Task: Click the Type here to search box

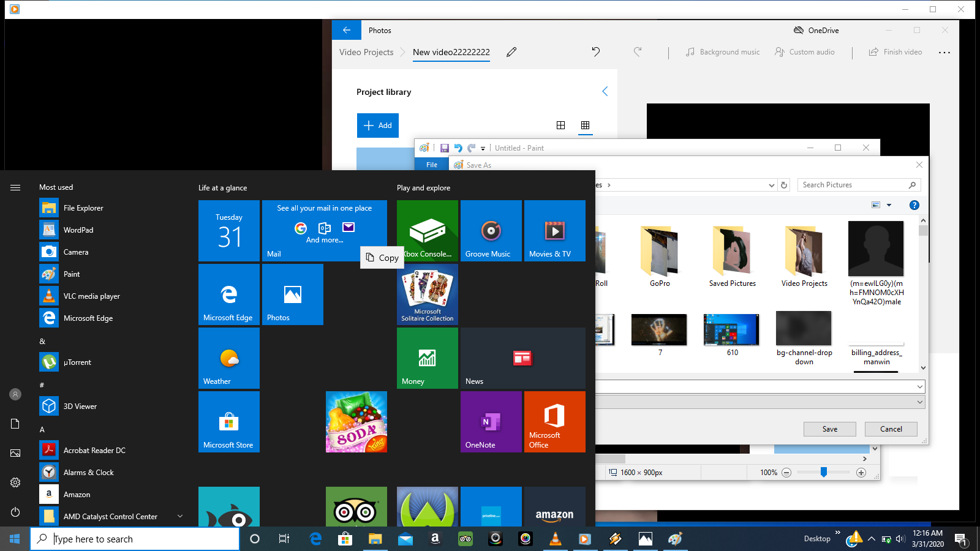Action: coord(135,539)
